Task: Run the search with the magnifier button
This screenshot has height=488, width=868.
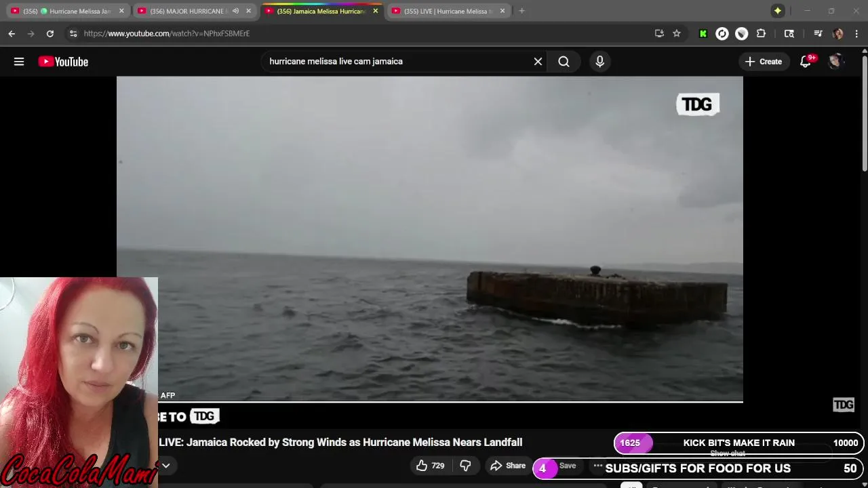Action: click(564, 62)
